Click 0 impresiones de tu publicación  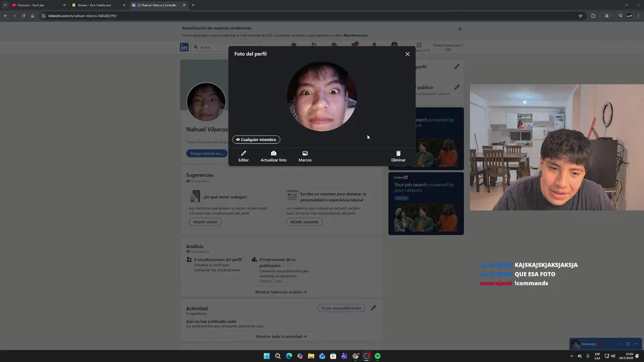click(278, 262)
